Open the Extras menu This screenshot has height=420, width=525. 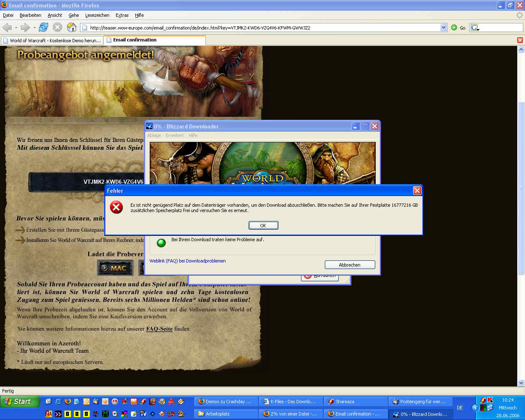coord(122,15)
